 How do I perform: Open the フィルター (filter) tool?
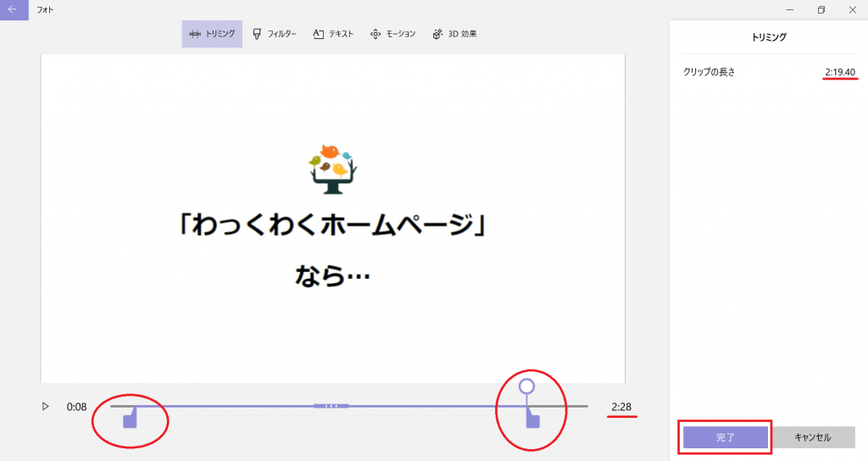275,34
